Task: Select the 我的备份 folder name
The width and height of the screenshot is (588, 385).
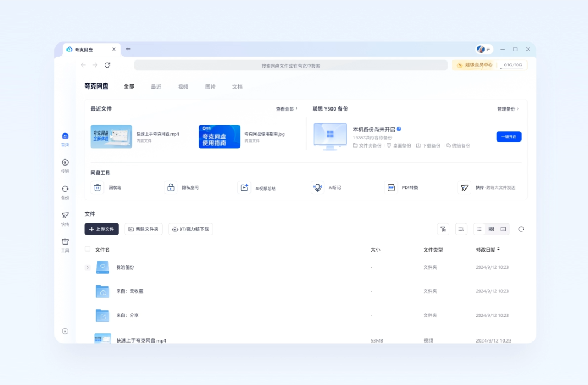Action: 125,267
